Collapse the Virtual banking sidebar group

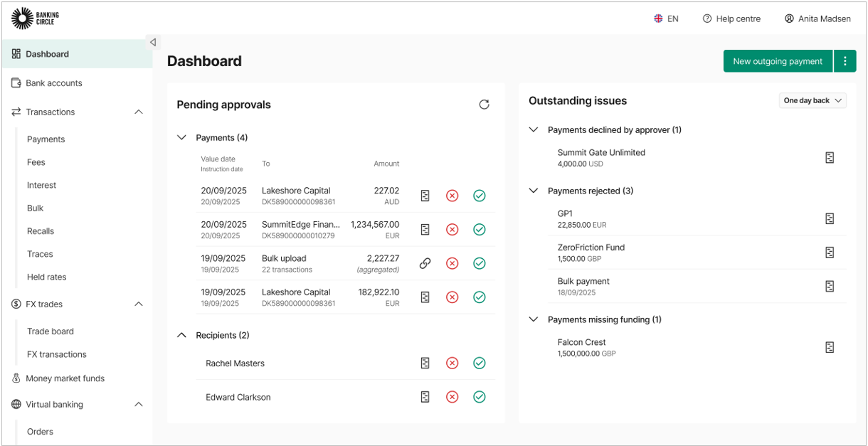point(139,404)
